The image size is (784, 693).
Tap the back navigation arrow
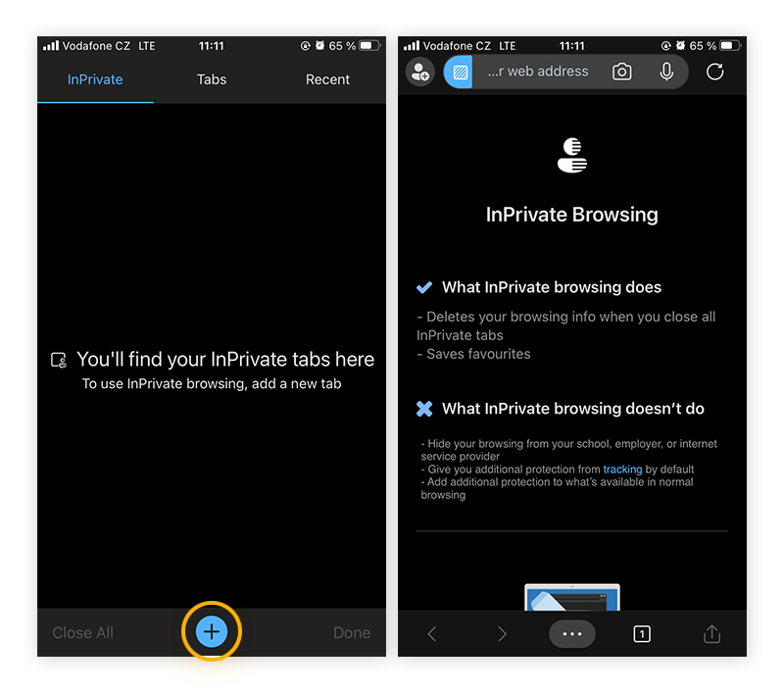(x=432, y=634)
